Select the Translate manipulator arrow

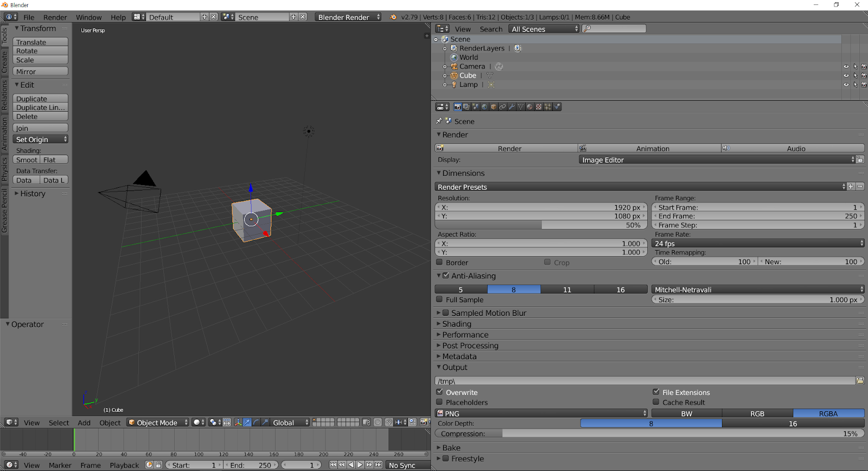tap(247, 422)
